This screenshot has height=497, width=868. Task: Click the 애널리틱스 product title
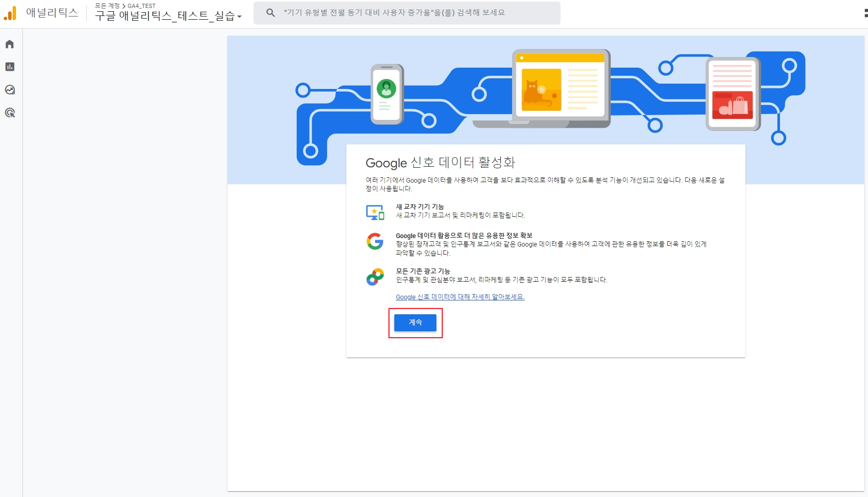click(x=52, y=13)
